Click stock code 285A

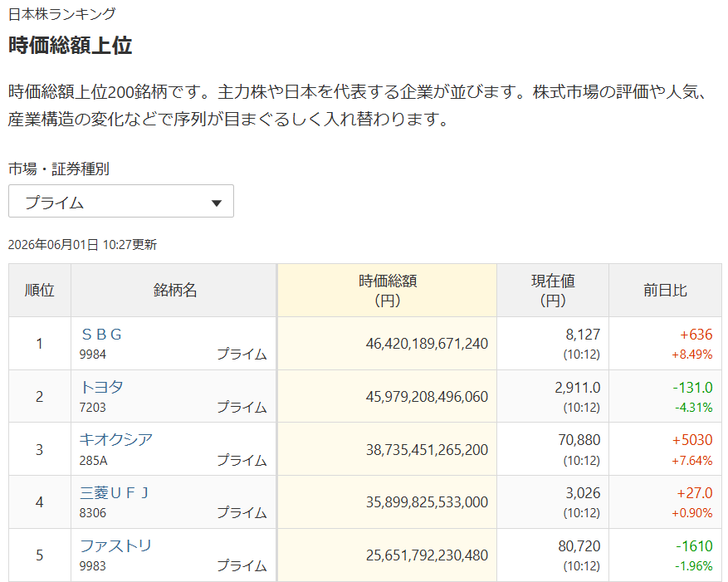point(93,460)
